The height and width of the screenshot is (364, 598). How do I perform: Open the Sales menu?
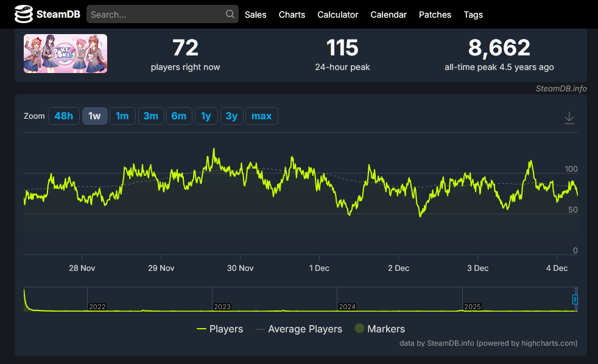pyautogui.click(x=256, y=15)
